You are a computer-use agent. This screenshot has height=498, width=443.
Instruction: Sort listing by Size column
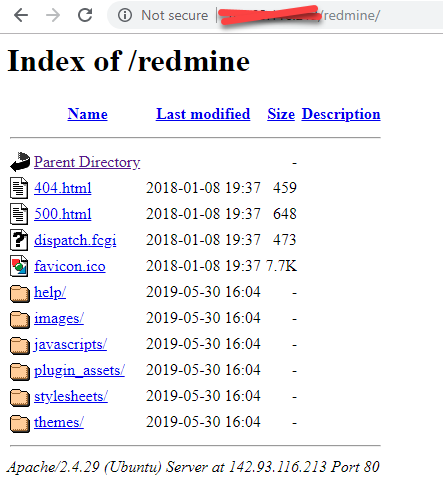pyautogui.click(x=281, y=114)
